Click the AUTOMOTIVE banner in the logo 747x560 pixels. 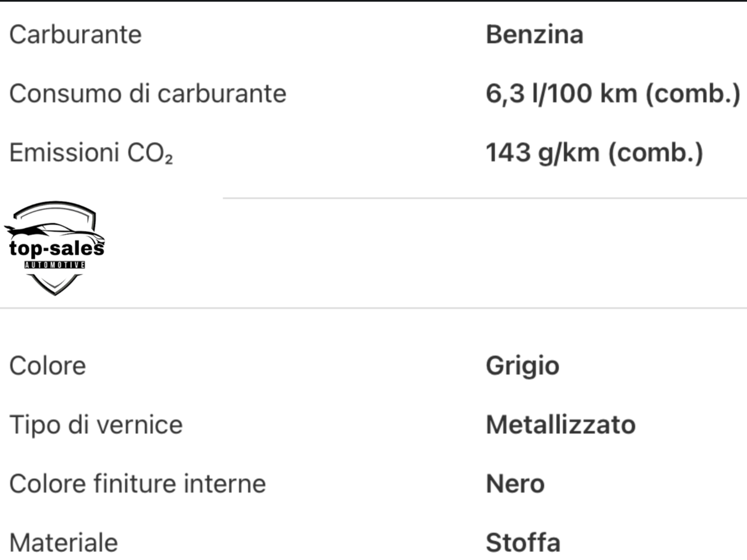55,265
